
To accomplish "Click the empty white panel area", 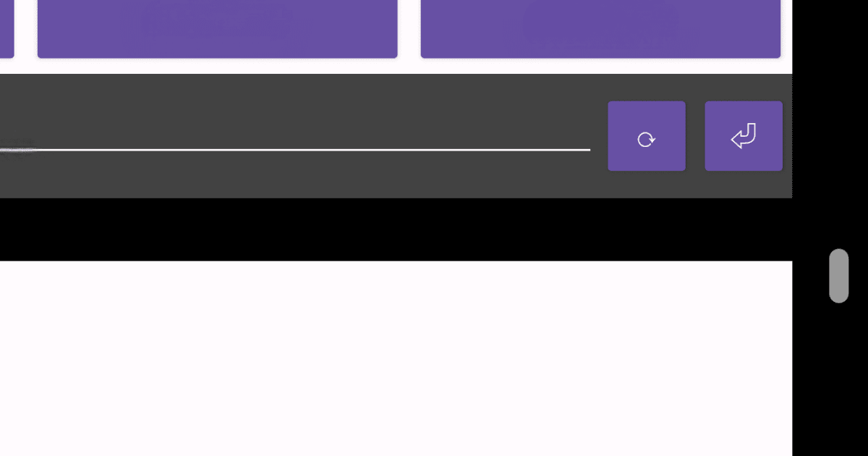I will [x=396, y=358].
